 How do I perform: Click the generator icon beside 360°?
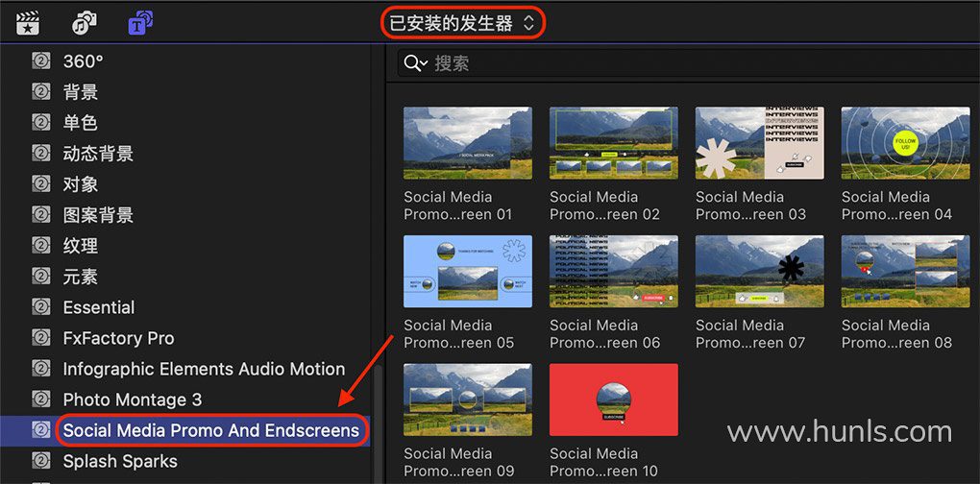41,61
